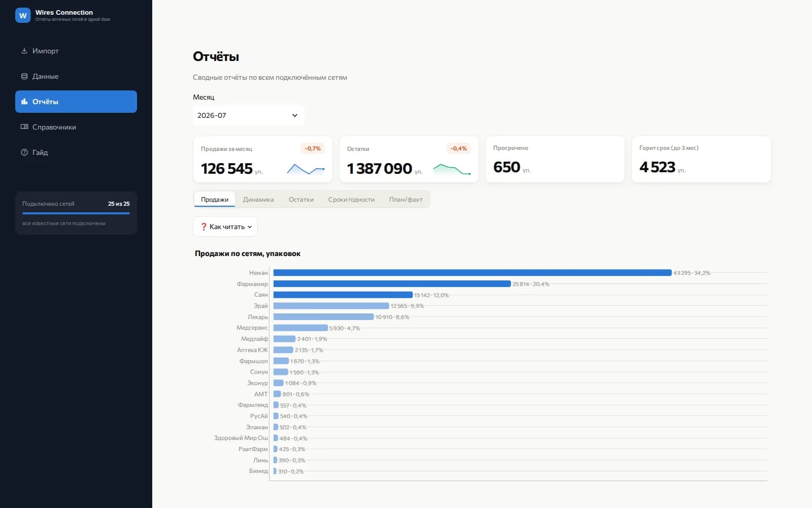This screenshot has width=812, height=508.
Task: Click the Саян sales bar
Action: tap(343, 295)
